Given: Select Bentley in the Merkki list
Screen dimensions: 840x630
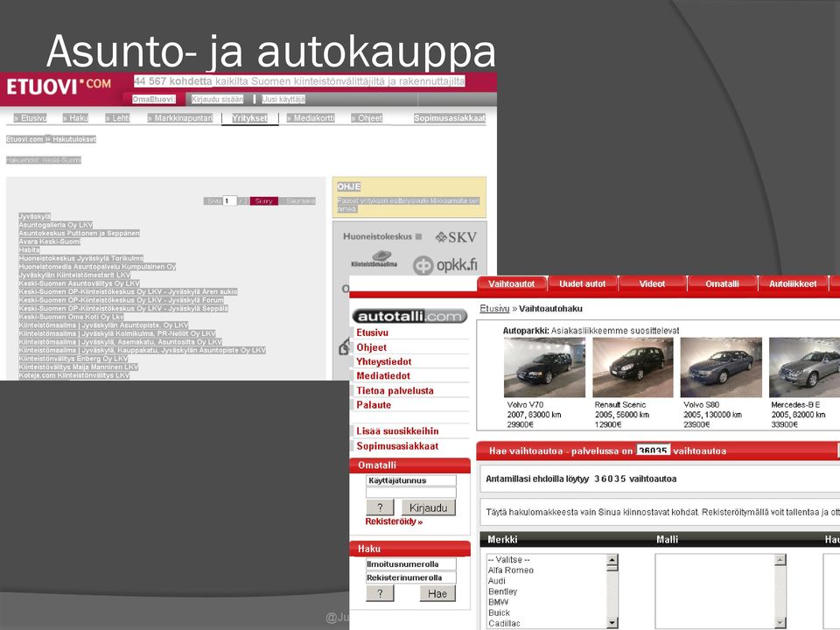Looking at the screenshot, I should tap(502, 591).
